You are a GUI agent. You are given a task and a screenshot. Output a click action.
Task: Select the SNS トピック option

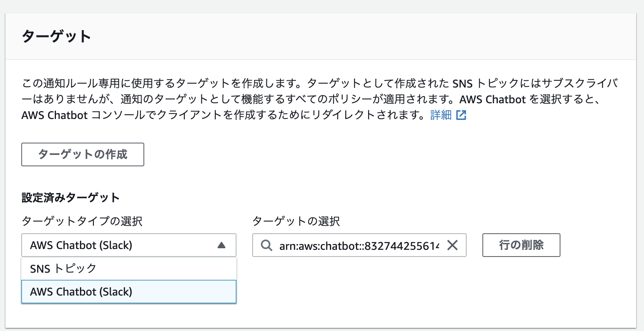pos(63,269)
